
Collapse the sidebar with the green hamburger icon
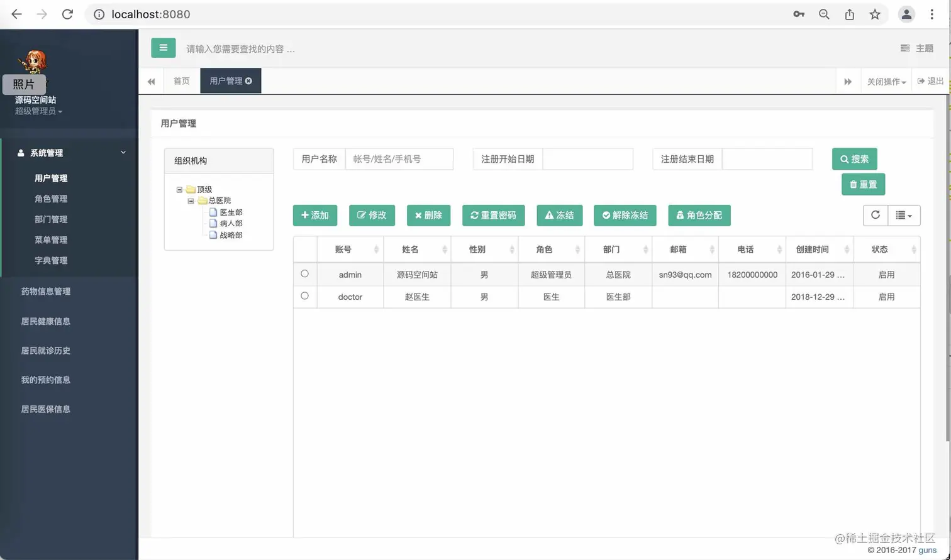coord(164,47)
